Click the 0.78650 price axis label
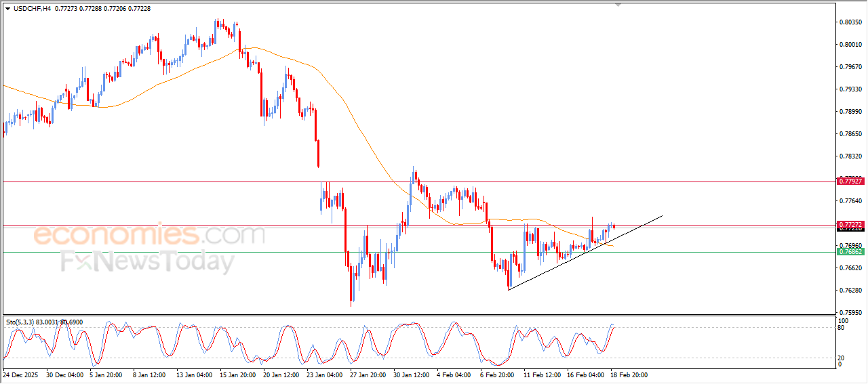Screen dimensions: 868x384 (x=850, y=134)
